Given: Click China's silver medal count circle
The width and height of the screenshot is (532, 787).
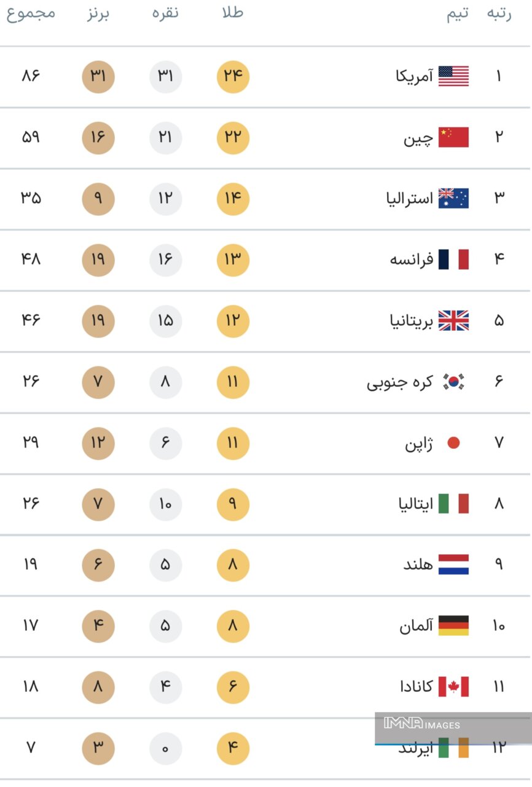Looking at the screenshot, I should tap(165, 138).
